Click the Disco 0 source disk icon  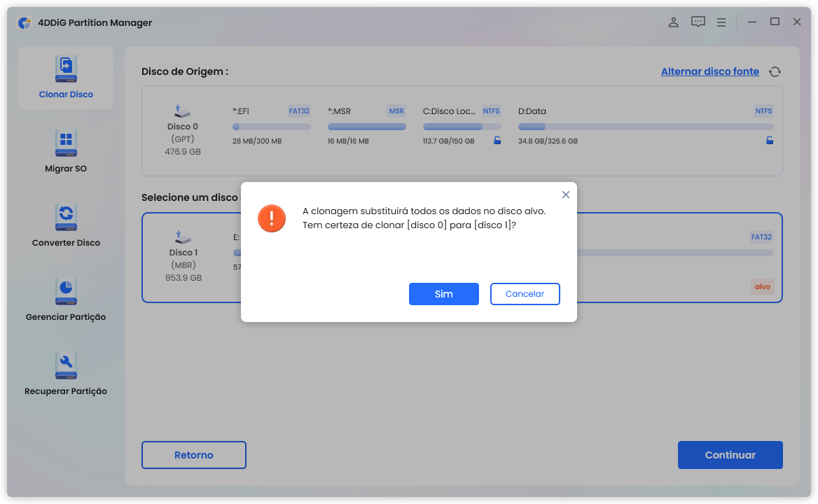coord(183,112)
